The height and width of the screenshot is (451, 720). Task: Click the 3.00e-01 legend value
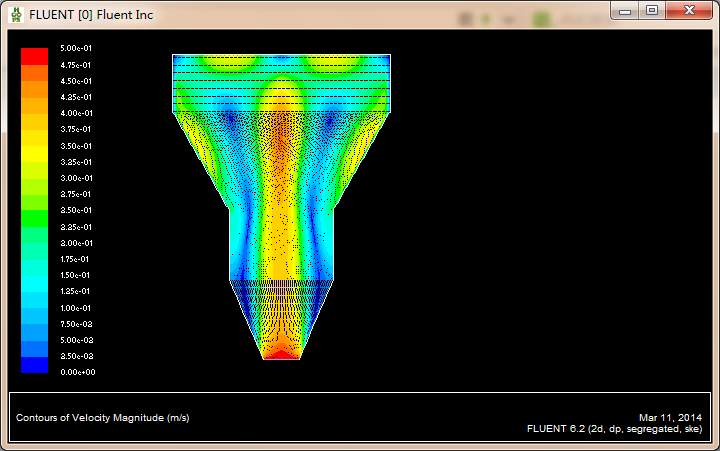click(76, 178)
